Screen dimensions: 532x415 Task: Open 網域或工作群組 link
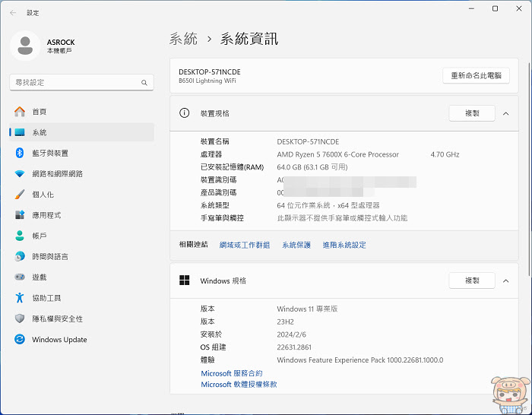245,245
